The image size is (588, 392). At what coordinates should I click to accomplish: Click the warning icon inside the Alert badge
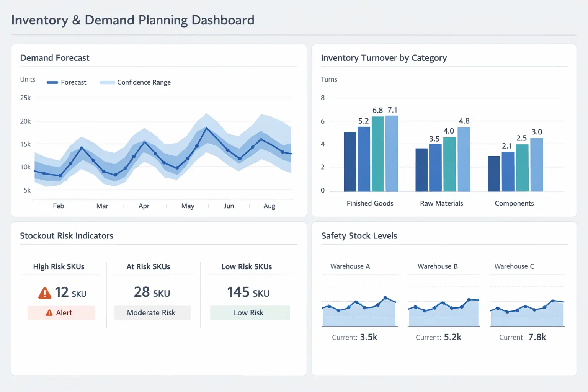tap(50, 312)
